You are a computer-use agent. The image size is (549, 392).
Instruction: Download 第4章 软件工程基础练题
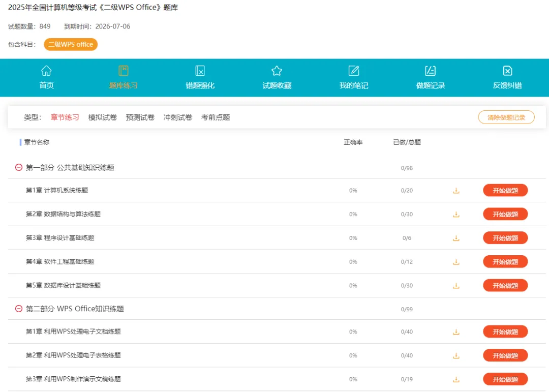coord(456,262)
